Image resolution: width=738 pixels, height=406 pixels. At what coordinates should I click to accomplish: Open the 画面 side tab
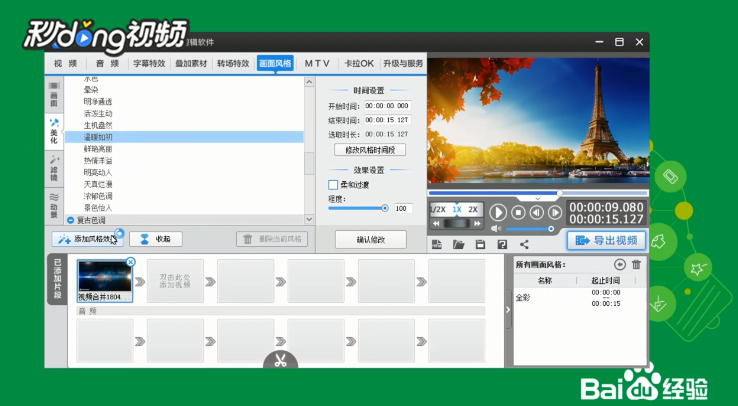54,95
